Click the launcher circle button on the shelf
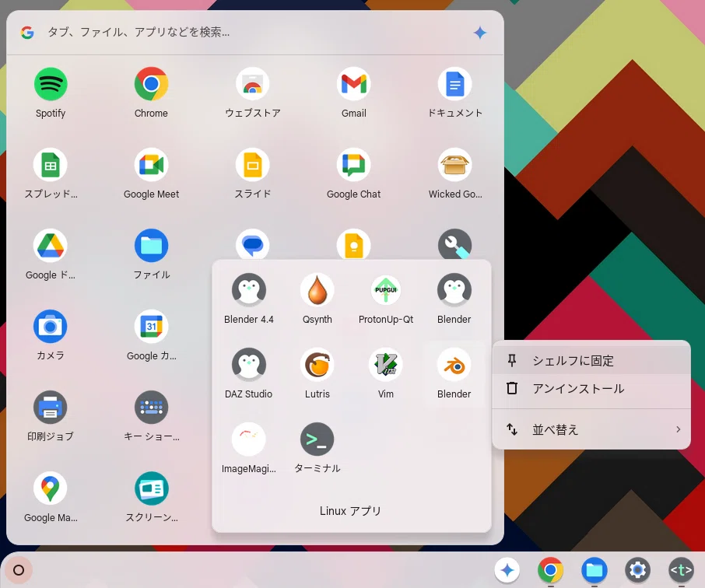Screen dimensions: 705x588 (x=19, y=570)
